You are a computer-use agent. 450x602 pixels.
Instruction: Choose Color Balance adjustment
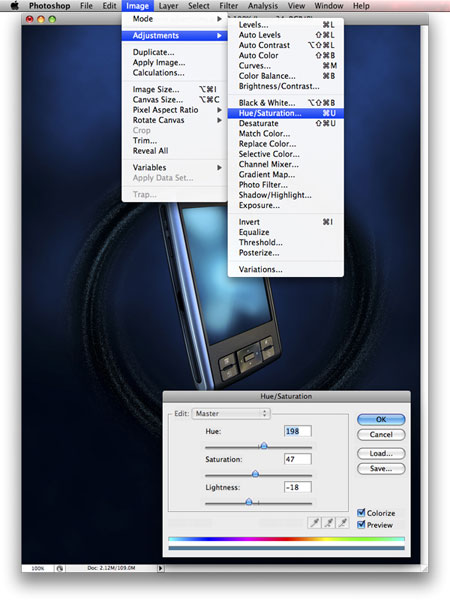coord(286,76)
